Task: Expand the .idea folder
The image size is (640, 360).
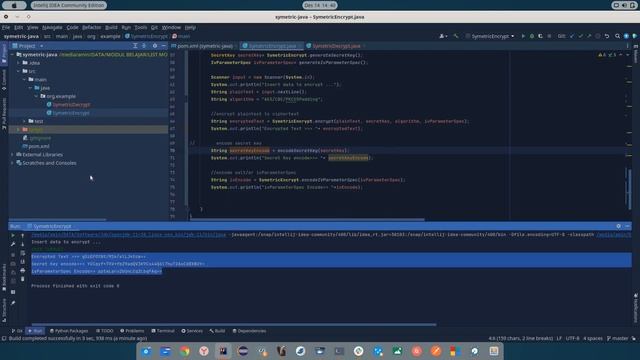Action: 18,62
